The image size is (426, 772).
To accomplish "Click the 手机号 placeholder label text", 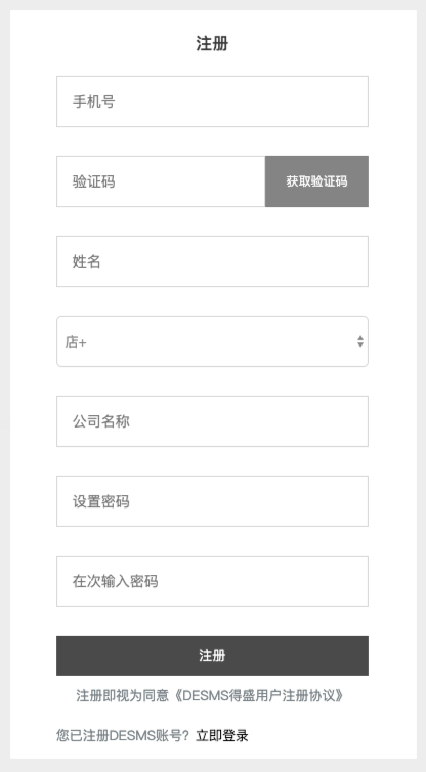I will point(94,102).
